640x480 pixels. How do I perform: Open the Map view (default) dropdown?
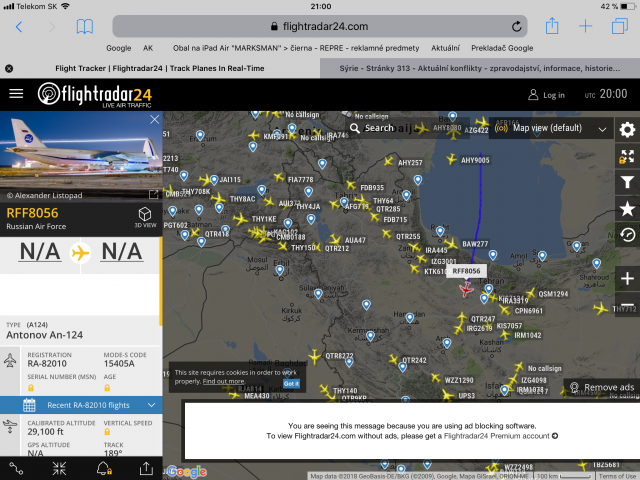560,128
